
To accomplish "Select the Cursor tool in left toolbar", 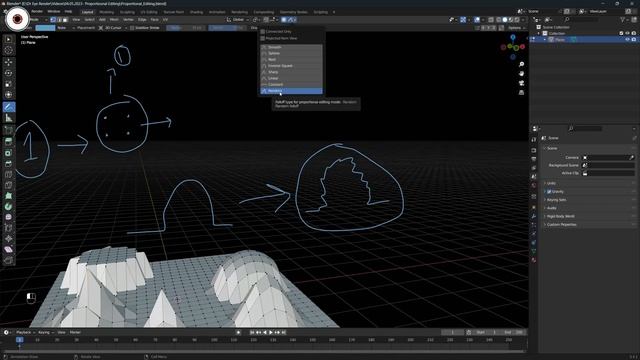I will point(9,51).
